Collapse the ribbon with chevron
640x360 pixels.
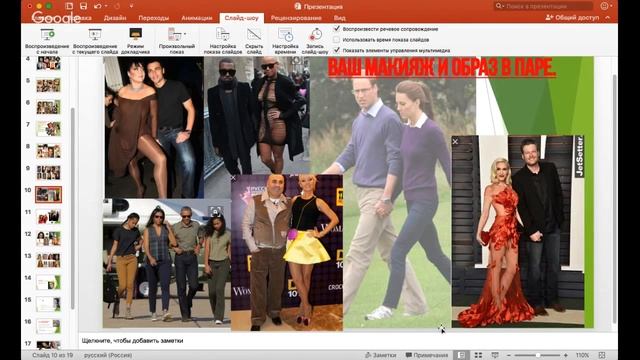[x=607, y=18]
